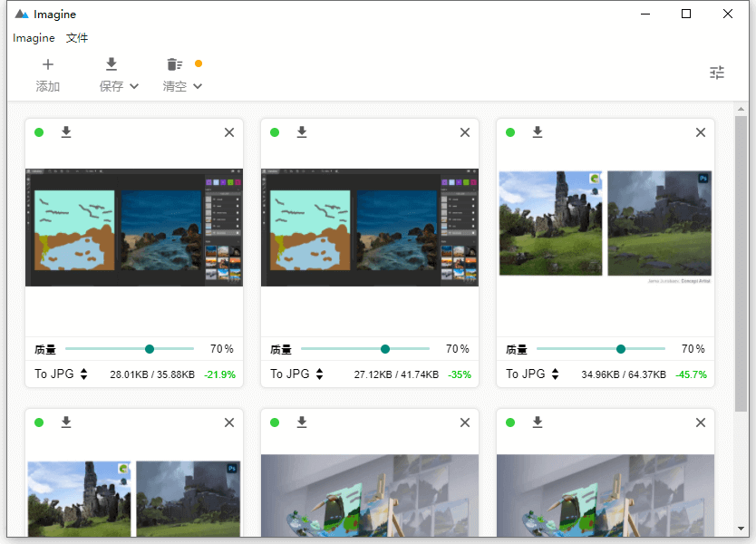Screen dimensions: 756x544
Task: Click the -35% savings text
Action: click(x=460, y=374)
